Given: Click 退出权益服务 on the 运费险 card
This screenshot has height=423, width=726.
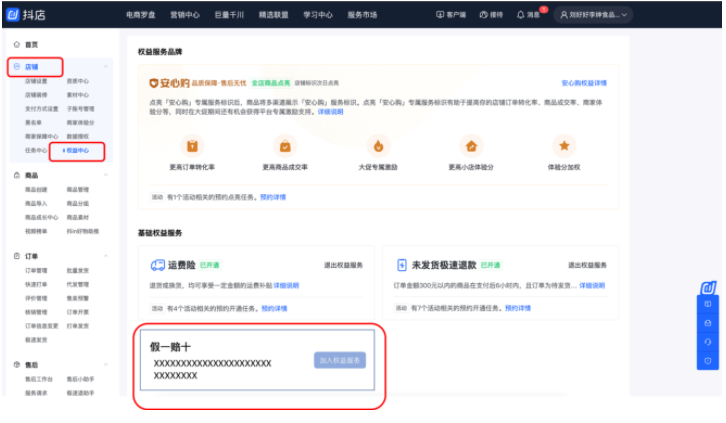Looking at the screenshot, I should click(x=343, y=266).
